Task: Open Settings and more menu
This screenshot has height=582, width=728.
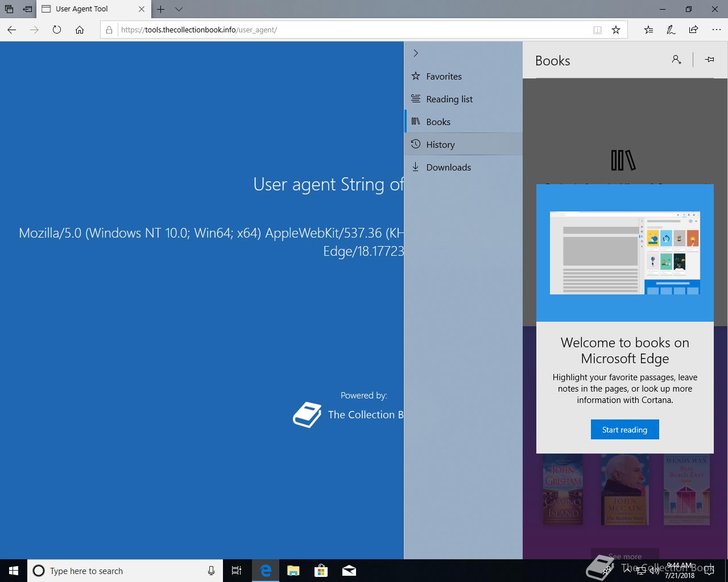Action: (x=716, y=30)
